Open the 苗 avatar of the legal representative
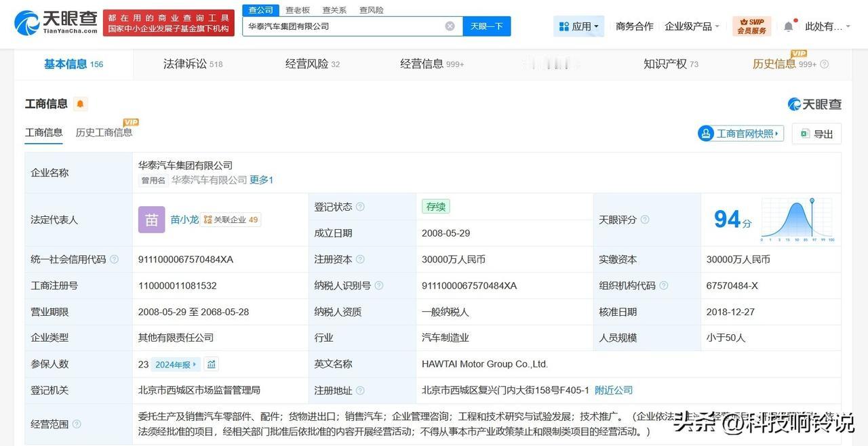Screen dimensions: 868x446 [151, 220]
